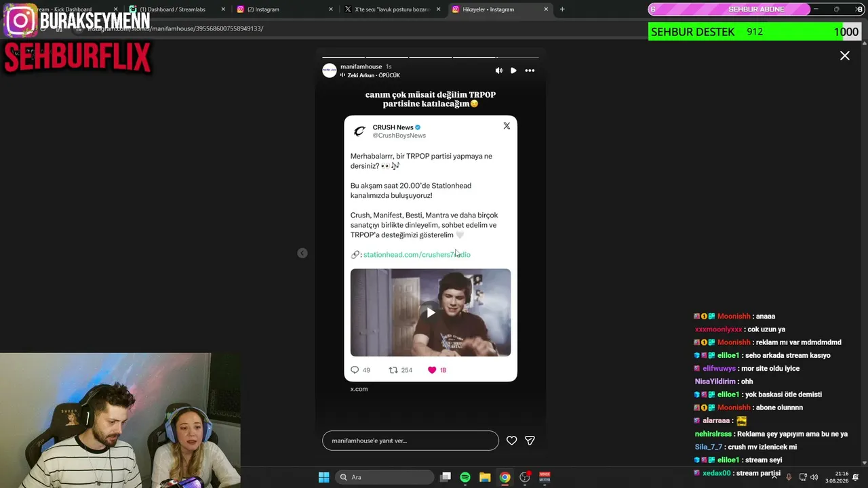Click the chat username NisaYildirim

tap(714, 382)
